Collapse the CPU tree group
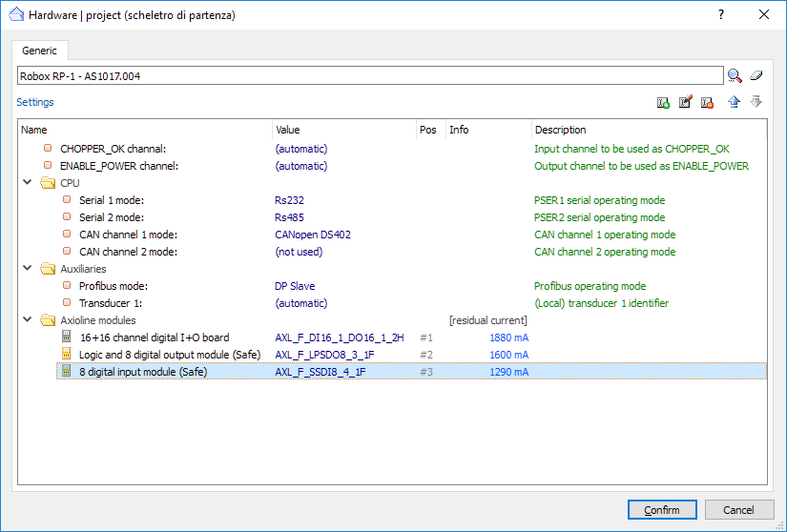Image resolution: width=787 pixels, height=532 pixels. [28, 182]
